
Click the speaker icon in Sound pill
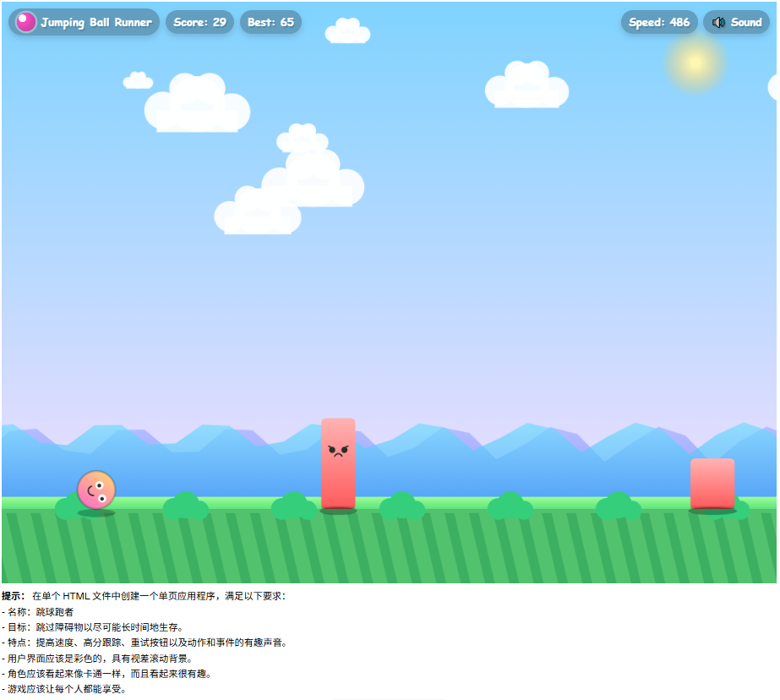tap(718, 22)
